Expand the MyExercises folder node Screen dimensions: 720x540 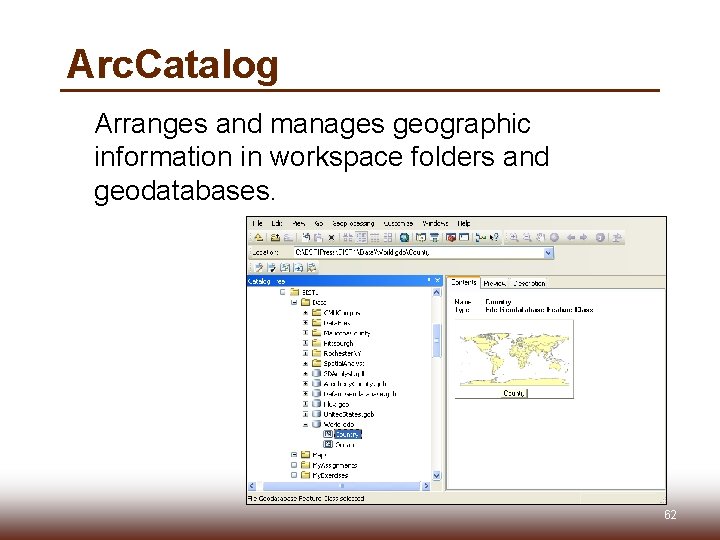294,475
